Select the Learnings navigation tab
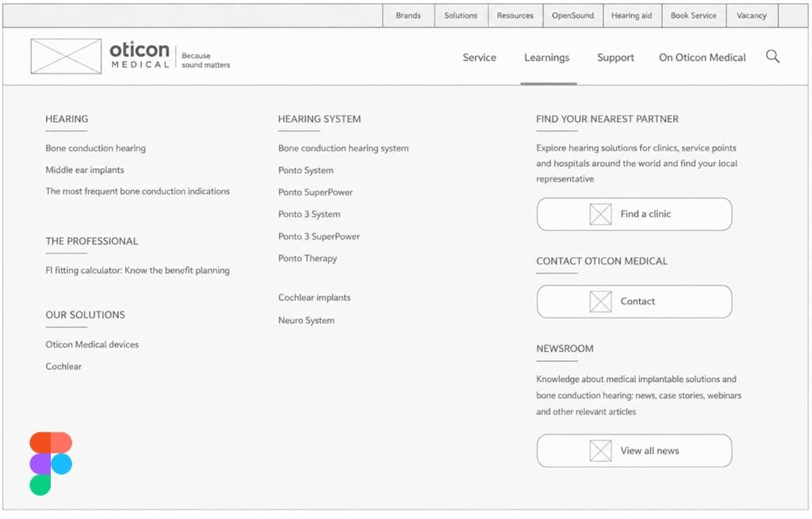The width and height of the screenshot is (812, 519). point(547,57)
